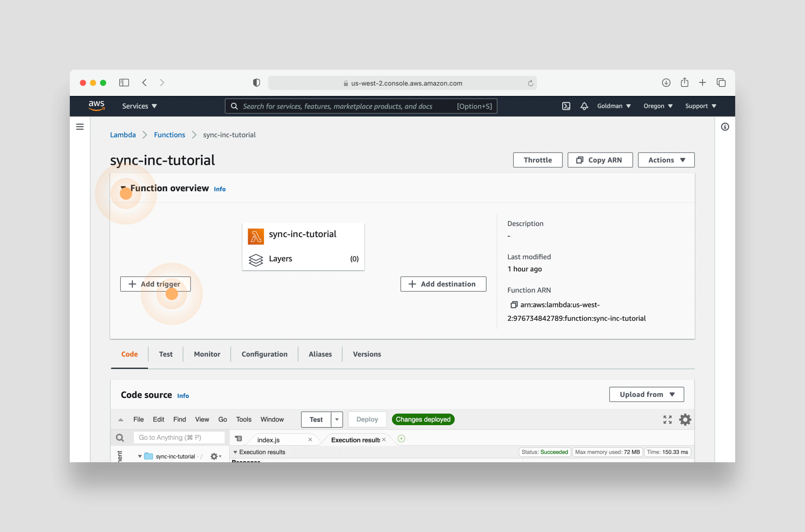Click Add destination button
The image size is (805, 532).
443,284
